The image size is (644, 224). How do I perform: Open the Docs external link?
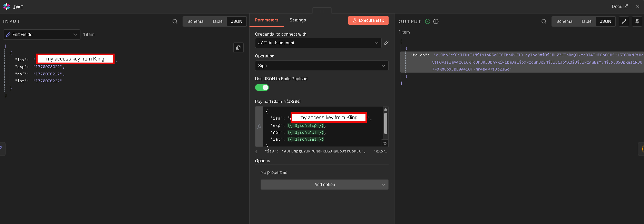coord(619,7)
